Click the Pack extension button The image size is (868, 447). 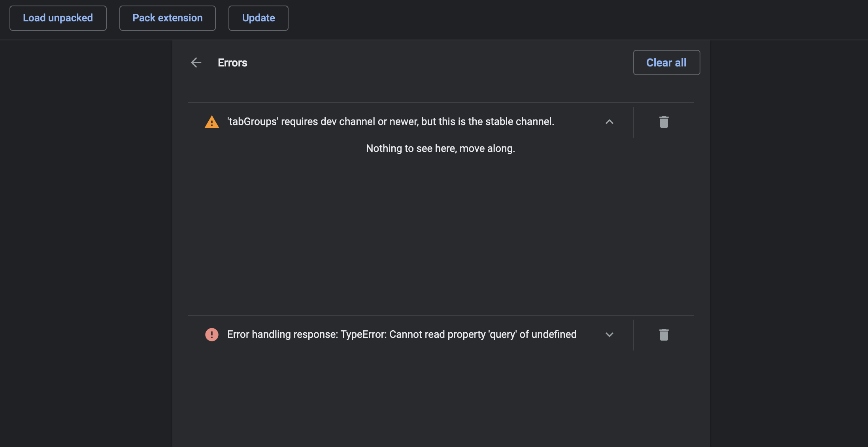[167, 18]
